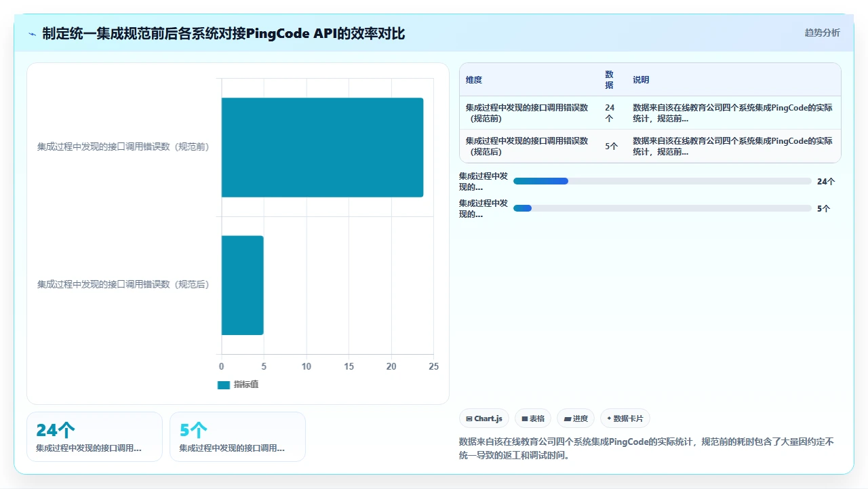Click the footer description paragraph
Viewport: 868px width, 489px height.
point(646,448)
